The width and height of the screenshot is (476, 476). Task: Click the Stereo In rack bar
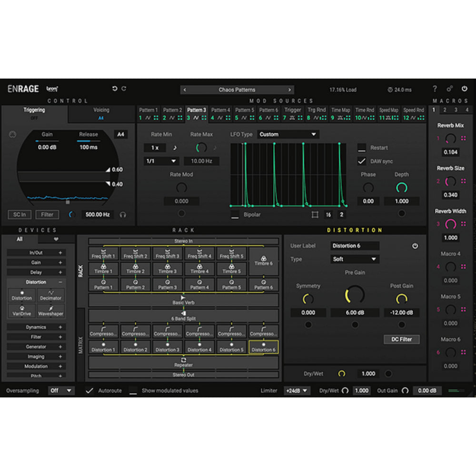[x=183, y=241]
